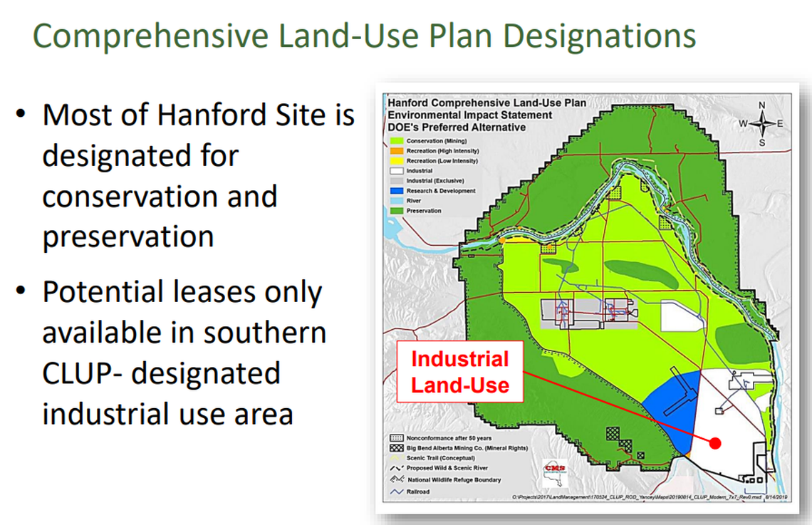Screen dimensions: 812x525
Task: Click the Nonconformance after 50 years pattern symbol
Action: tap(396, 438)
